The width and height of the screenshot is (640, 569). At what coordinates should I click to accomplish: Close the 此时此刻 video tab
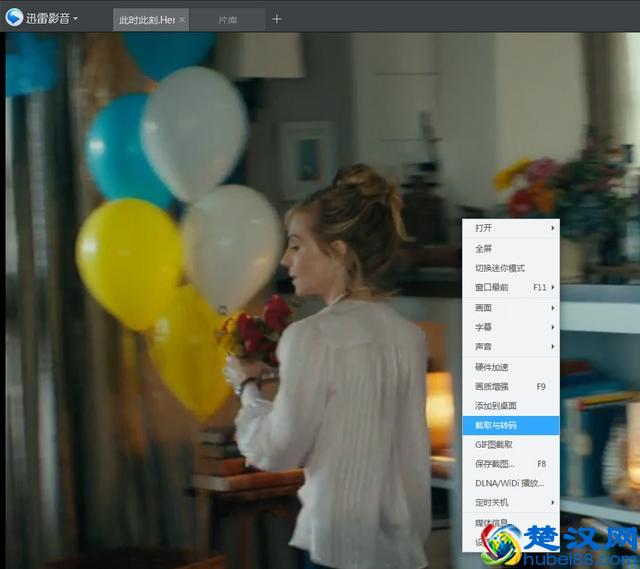(x=182, y=19)
